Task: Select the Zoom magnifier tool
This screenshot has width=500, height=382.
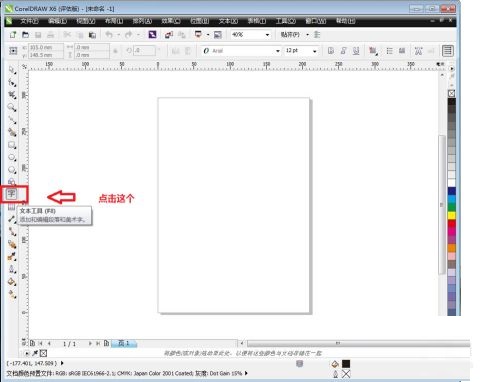Action: coord(12,107)
